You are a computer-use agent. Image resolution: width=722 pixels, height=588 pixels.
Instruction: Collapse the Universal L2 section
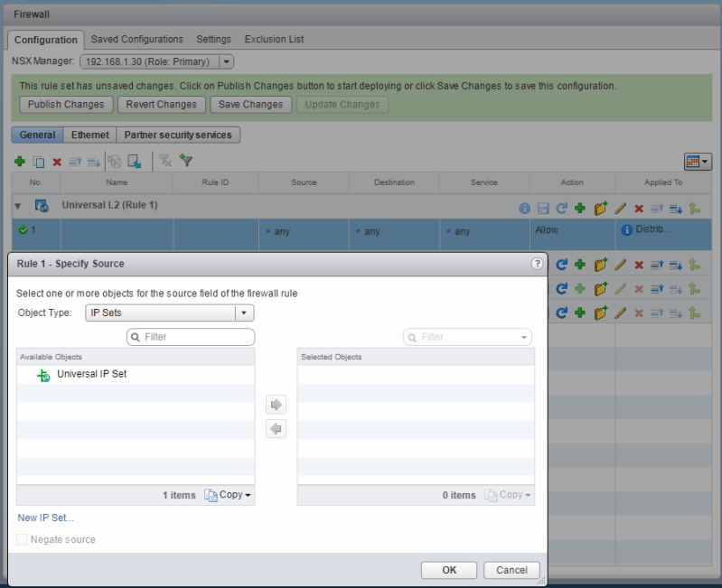(x=18, y=206)
